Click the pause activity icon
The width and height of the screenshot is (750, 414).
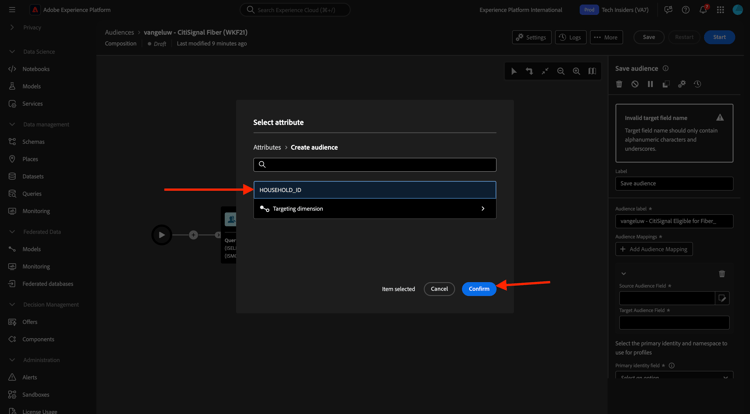pyautogui.click(x=651, y=84)
